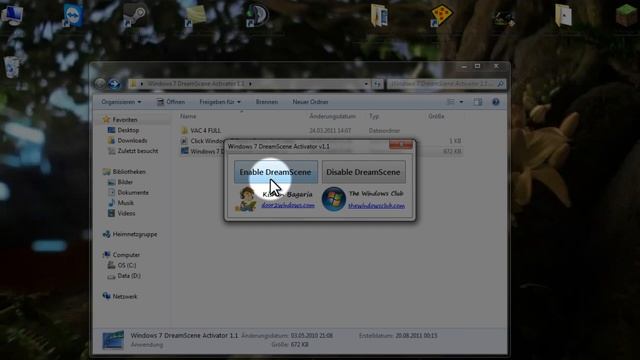The height and width of the screenshot is (360, 640).
Task: Click the address bar path field
Action: point(245,84)
